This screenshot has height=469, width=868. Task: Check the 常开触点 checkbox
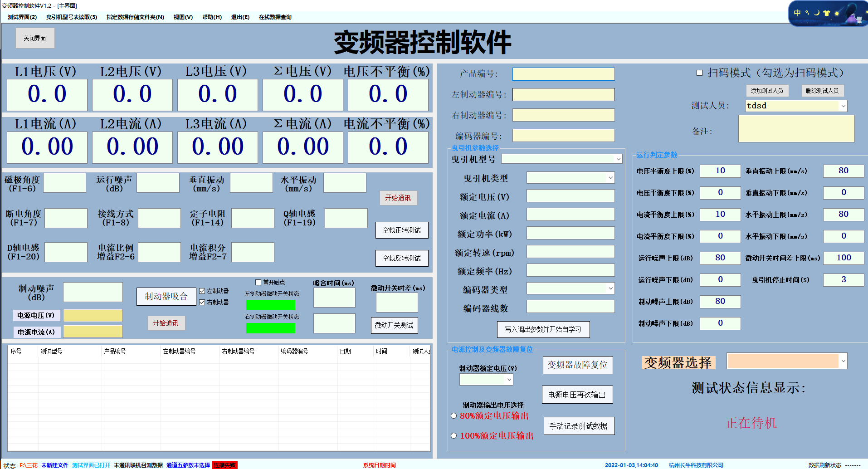point(257,282)
